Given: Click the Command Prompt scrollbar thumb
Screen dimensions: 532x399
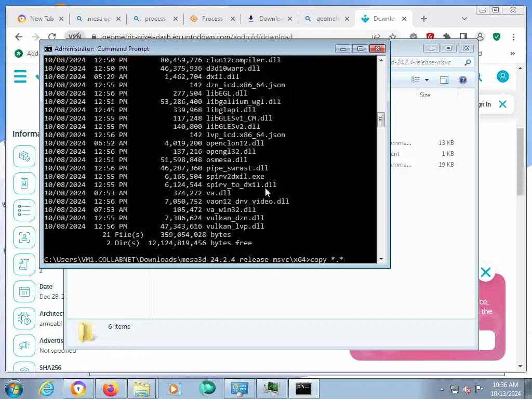Looking at the screenshot, I should (x=381, y=119).
